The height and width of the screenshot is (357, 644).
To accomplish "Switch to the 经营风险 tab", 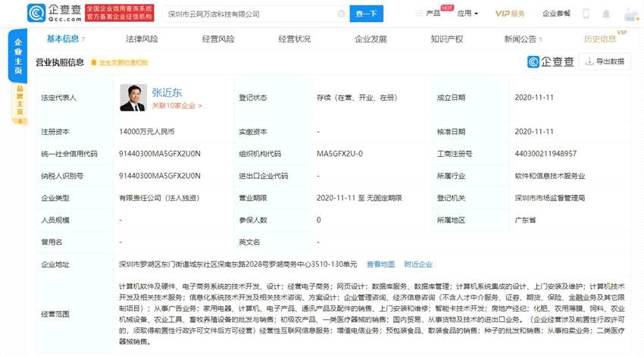I will point(218,39).
